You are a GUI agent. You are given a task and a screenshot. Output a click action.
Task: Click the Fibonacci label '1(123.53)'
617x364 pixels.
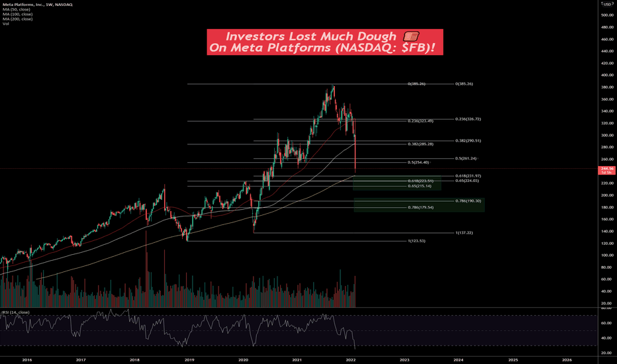(416, 241)
